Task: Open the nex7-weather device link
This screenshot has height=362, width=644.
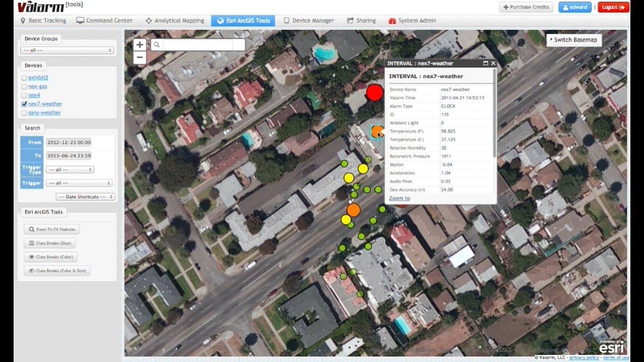Action: [45, 104]
